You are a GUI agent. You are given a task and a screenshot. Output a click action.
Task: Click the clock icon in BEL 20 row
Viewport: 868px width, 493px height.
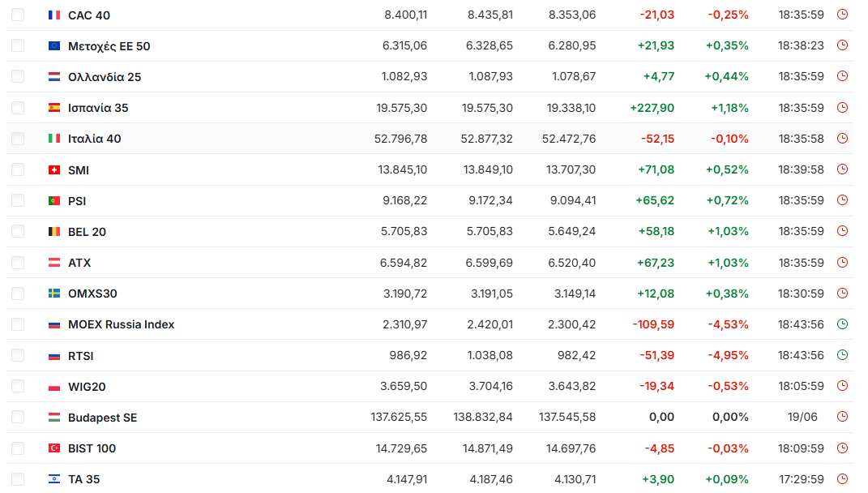[x=843, y=231]
